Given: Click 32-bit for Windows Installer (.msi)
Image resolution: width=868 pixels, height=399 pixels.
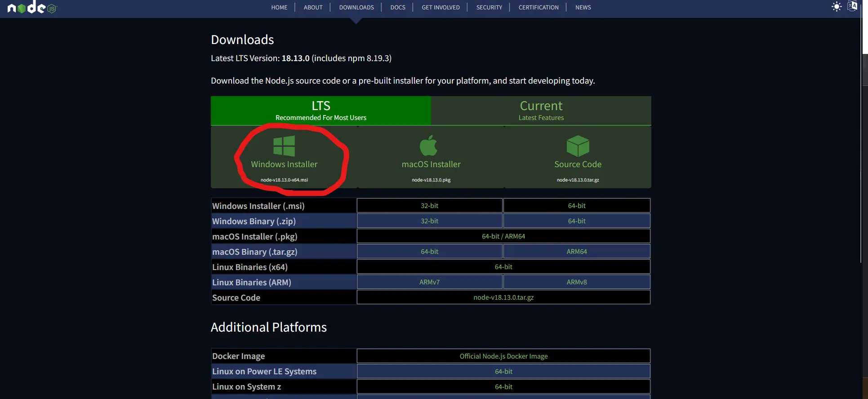Looking at the screenshot, I should (x=429, y=205).
